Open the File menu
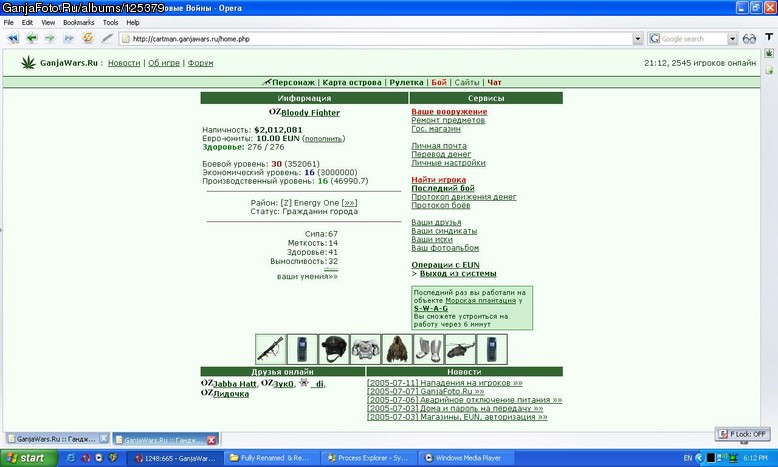Screen dimensions: 778x467 pos(8,22)
